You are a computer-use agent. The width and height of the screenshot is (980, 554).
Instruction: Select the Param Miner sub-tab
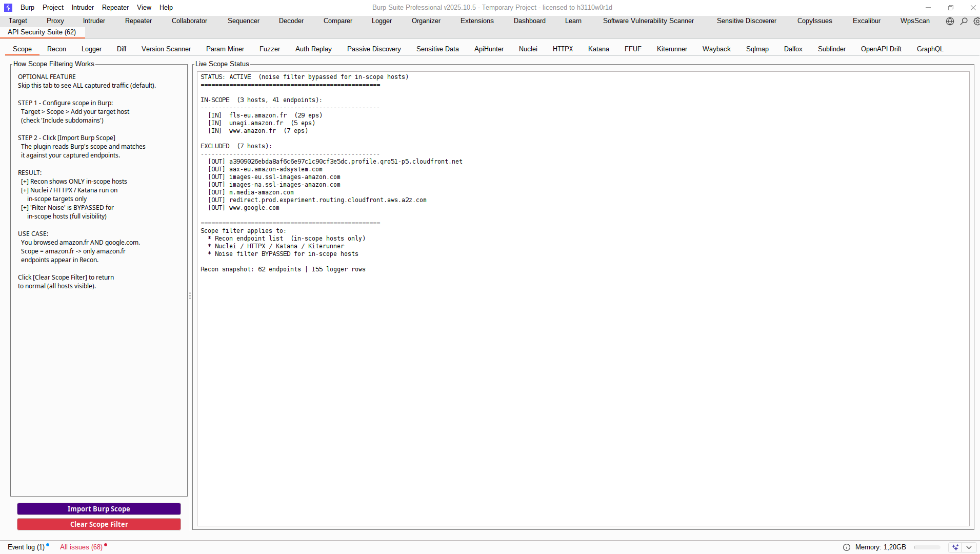(x=225, y=49)
